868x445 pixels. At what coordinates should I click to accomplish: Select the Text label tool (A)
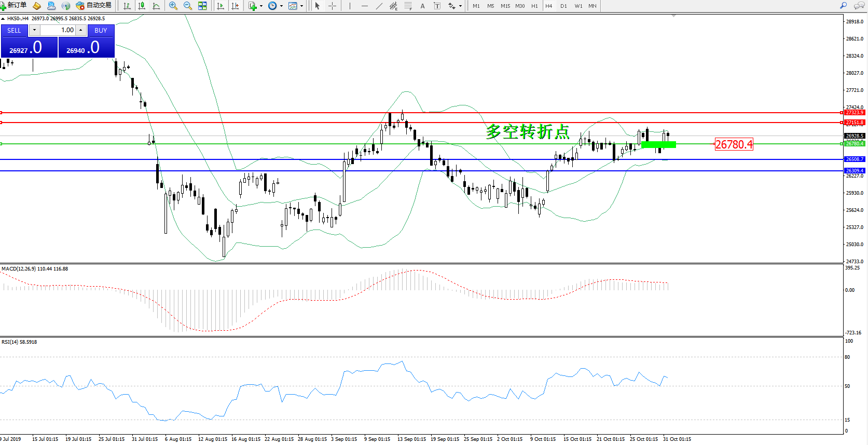tap(422, 6)
